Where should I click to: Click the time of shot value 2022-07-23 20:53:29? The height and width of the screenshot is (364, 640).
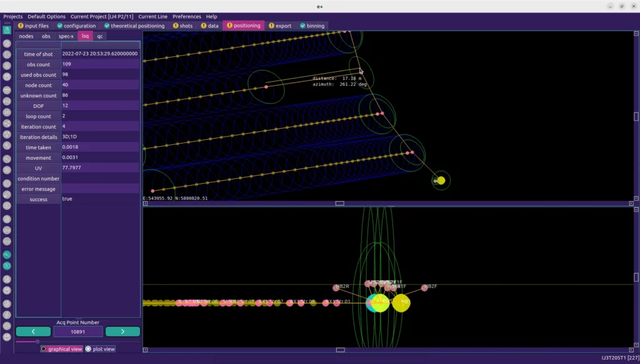pos(99,54)
